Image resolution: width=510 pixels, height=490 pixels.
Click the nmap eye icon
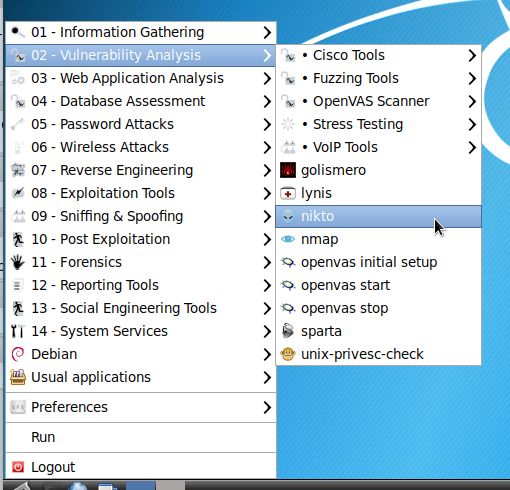pos(288,239)
